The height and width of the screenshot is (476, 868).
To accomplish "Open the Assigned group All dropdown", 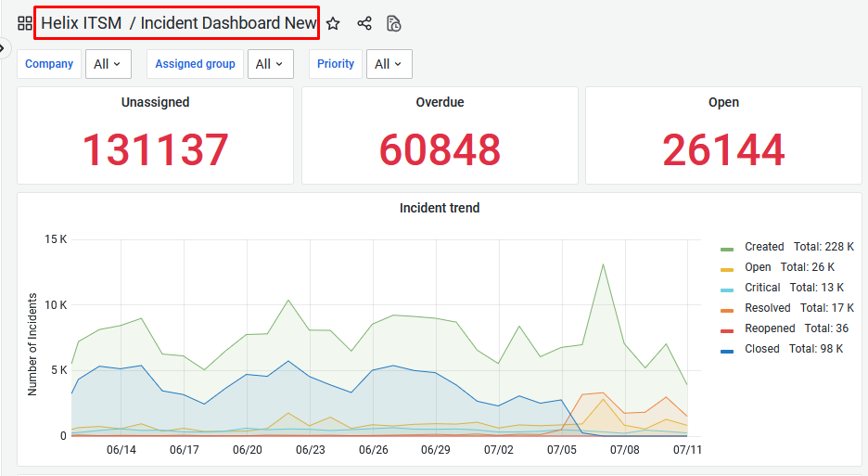I will 270,64.
